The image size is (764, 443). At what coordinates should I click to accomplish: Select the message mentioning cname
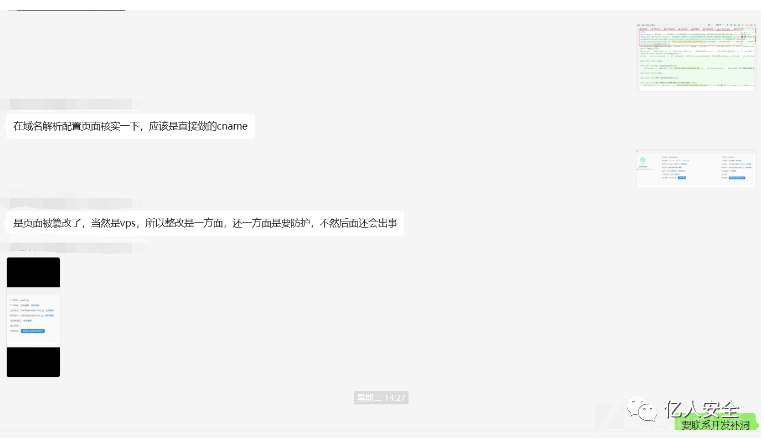130,126
